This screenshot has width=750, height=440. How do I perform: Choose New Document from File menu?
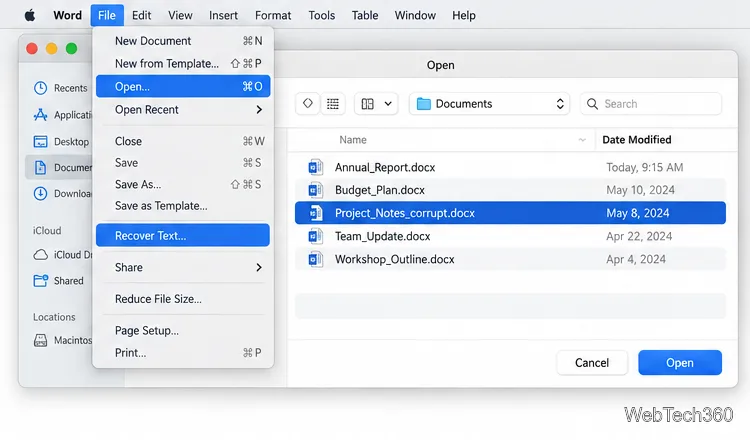click(183, 41)
